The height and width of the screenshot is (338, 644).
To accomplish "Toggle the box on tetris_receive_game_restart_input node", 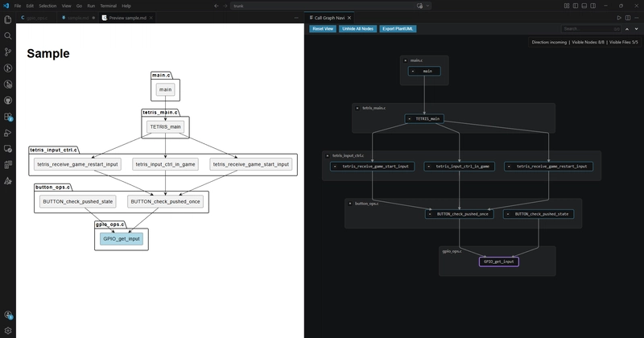I will tap(510, 167).
